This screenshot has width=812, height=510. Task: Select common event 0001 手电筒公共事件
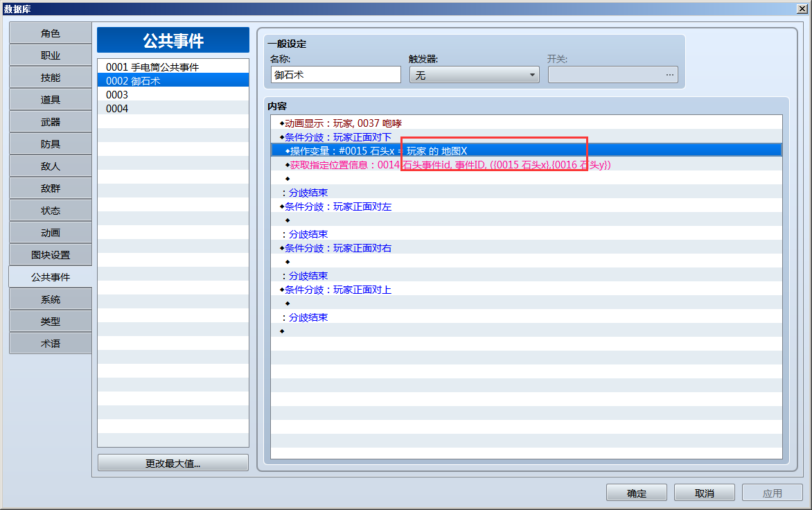pyautogui.click(x=173, y=67)
